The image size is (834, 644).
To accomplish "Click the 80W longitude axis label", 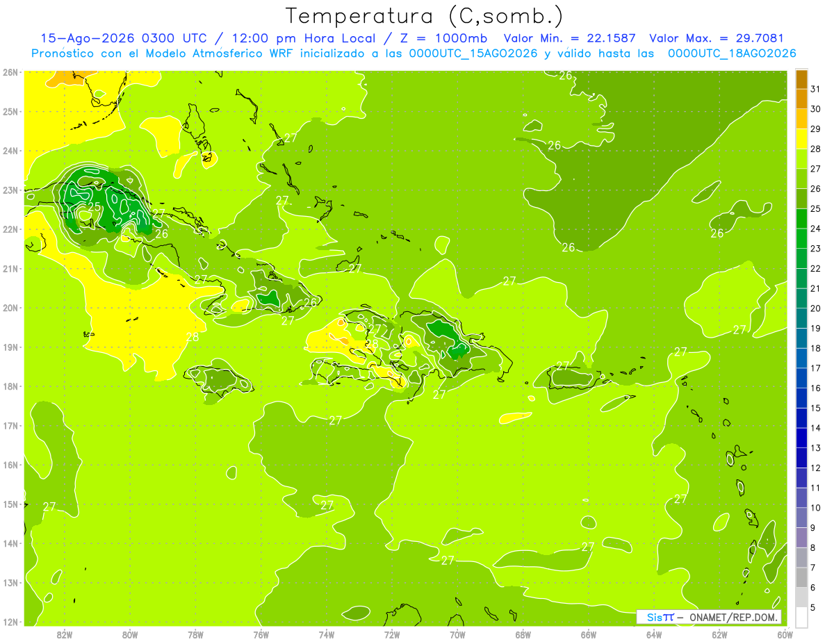I will [x=130, y=634].
